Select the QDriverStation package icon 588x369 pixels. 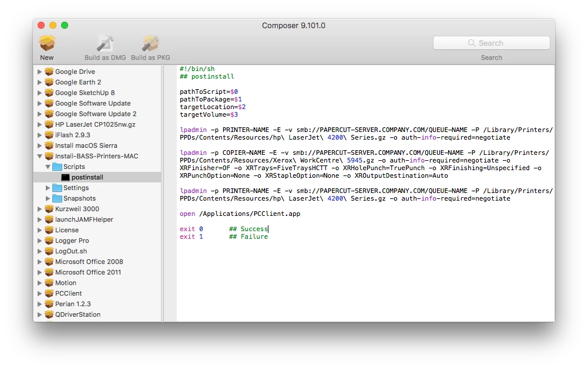pos(49,314)
